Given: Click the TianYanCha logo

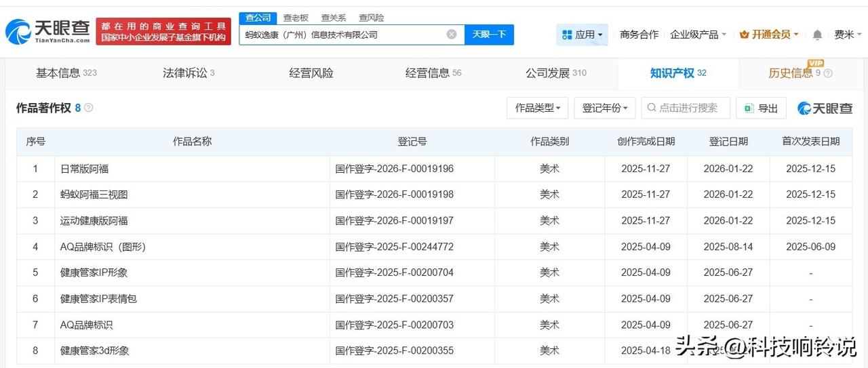Looking at the screenshot, I should click(x=47, y=30).
